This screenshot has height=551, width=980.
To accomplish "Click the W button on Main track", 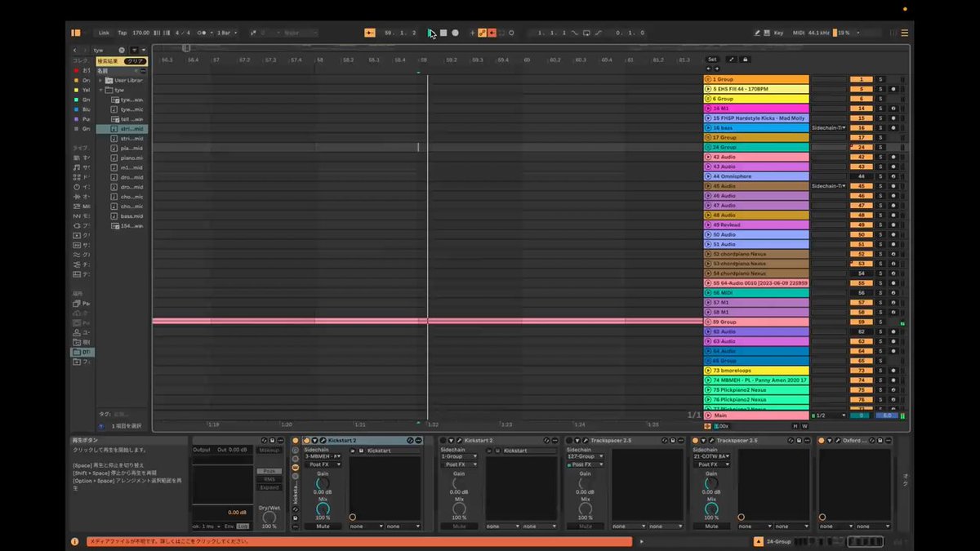I will click(804, 426).
